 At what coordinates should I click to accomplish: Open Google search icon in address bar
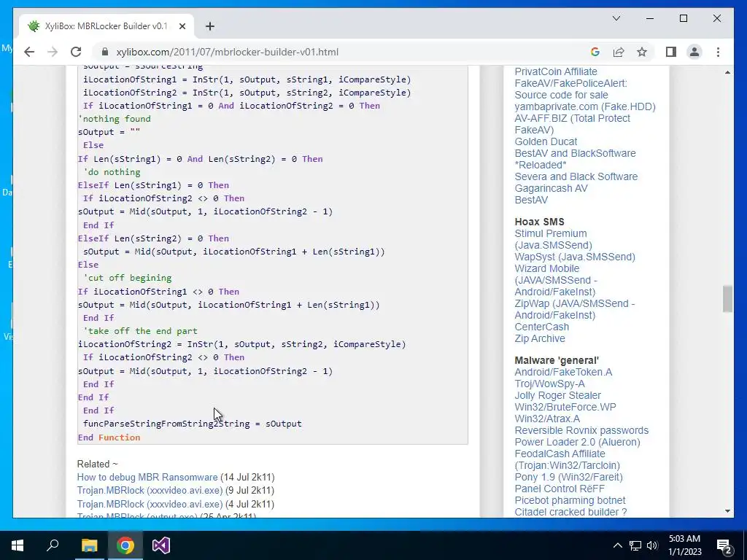pos(595,52)
